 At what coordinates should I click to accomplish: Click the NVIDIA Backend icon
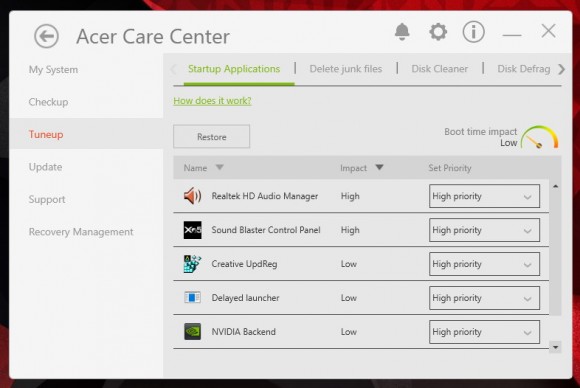pos(192,331)
